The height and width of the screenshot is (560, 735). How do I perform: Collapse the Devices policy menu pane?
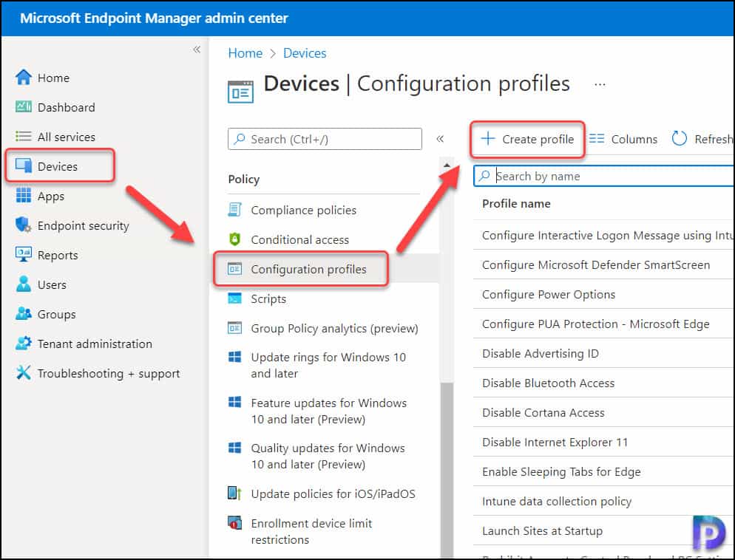[440, 139]
